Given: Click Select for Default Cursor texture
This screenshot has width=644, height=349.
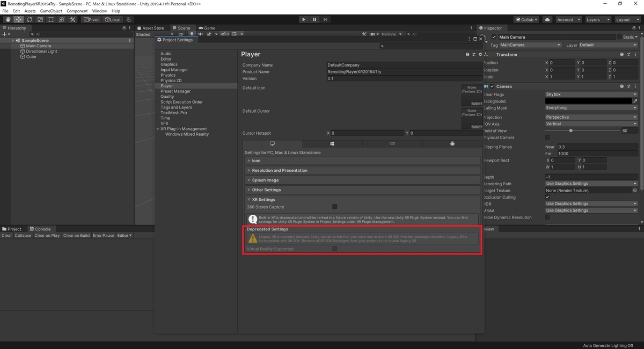Looking at the screenshot, I should (477, 127).
